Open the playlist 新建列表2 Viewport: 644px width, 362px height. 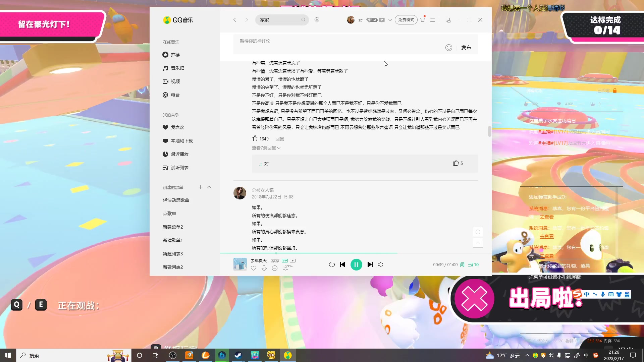pos(173,267)
